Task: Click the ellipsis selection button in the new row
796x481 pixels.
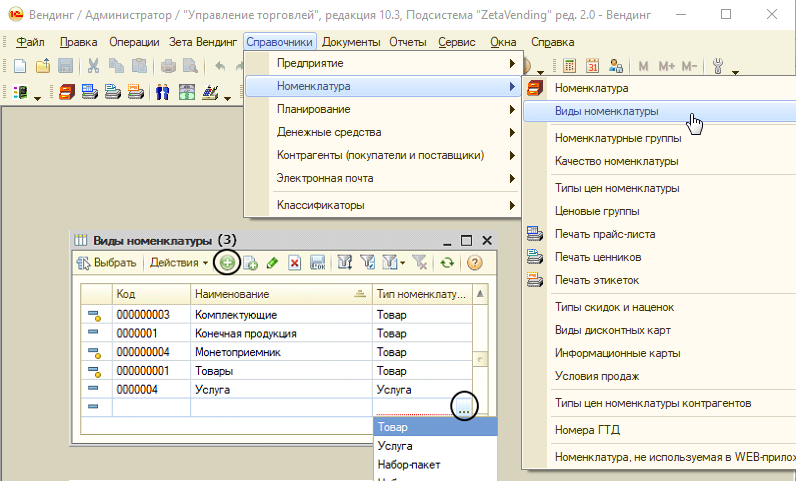Action: coord(464,406)
